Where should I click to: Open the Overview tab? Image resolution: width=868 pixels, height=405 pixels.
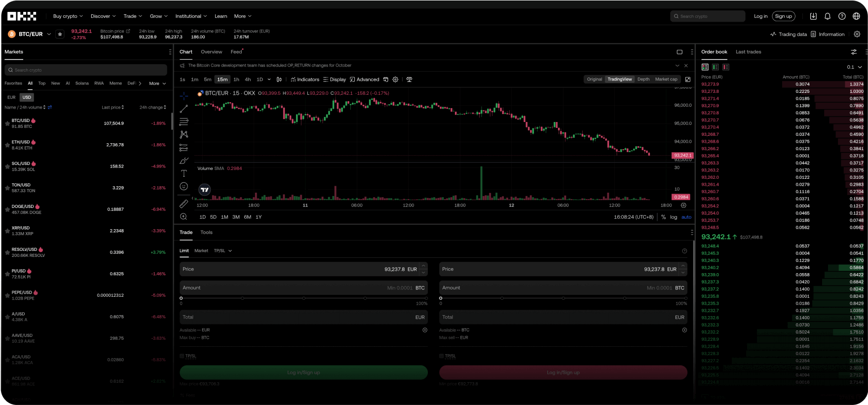coord(211,52)
